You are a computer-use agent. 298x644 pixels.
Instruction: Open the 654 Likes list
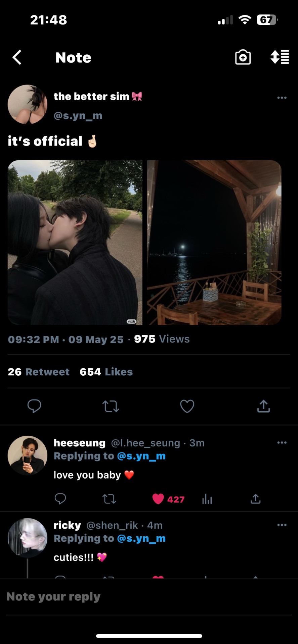click(106, 372)
